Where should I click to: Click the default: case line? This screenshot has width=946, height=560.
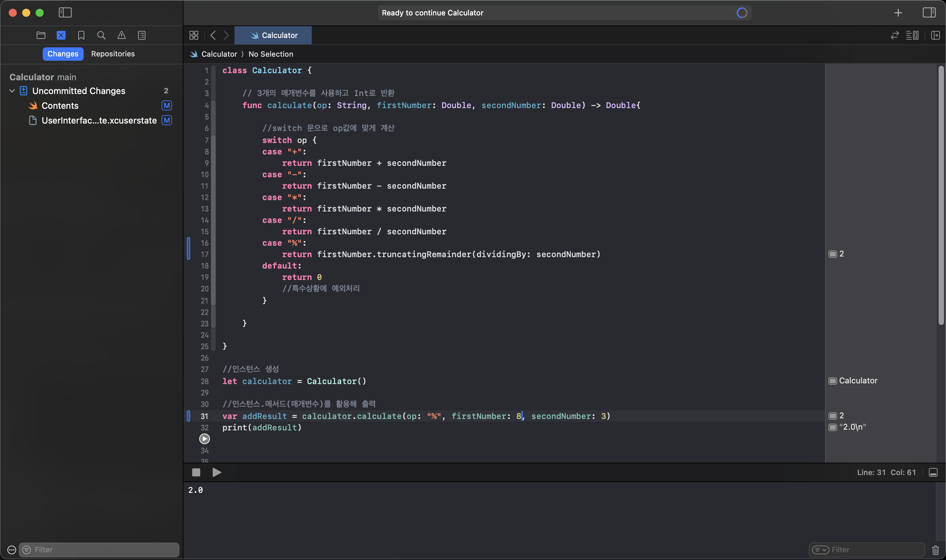[x=282, y=266]
